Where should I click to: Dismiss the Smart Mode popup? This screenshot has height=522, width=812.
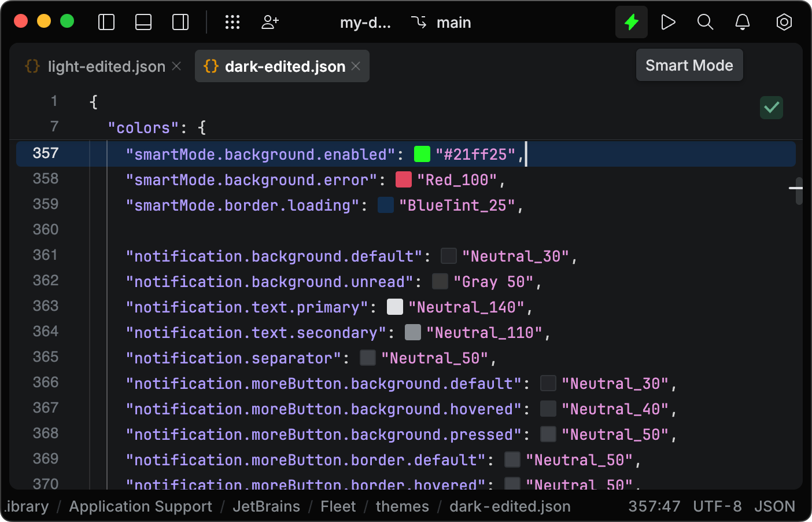pos(689,65)
